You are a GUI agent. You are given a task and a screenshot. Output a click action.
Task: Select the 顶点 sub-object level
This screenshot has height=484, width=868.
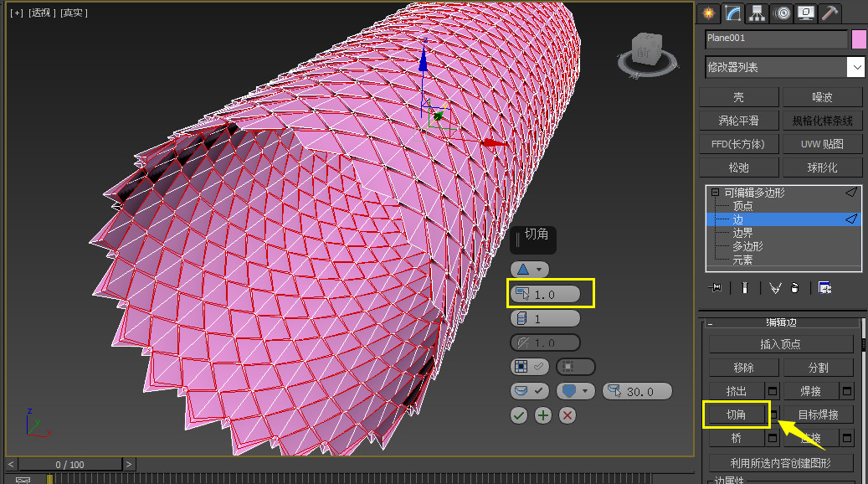pyautogui.click(x=742, y=206)
